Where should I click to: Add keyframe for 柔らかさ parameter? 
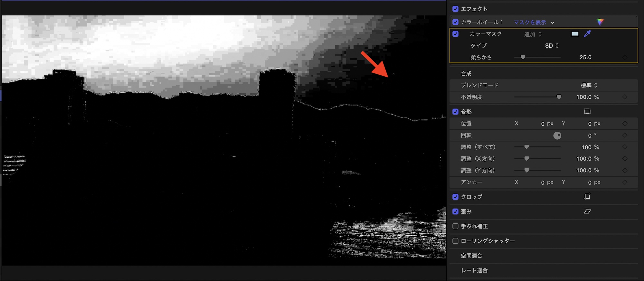click(625, 57)
